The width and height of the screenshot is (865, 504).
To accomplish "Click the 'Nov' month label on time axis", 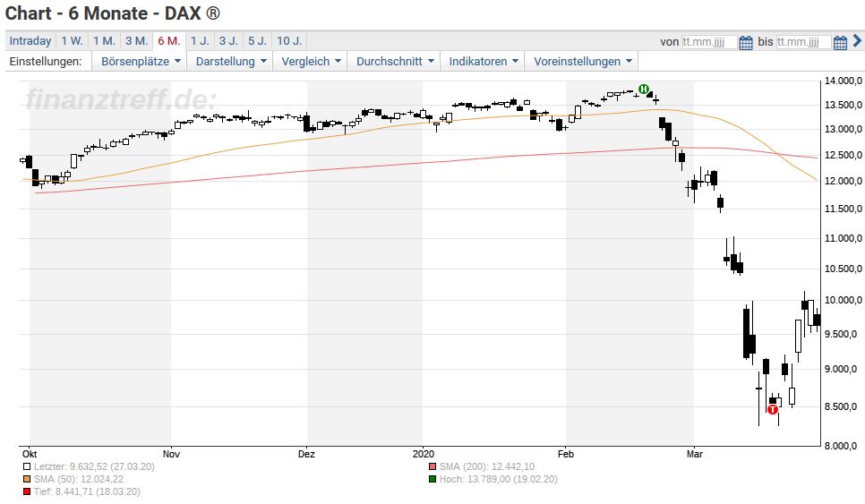I will click(x=171, y=454).
